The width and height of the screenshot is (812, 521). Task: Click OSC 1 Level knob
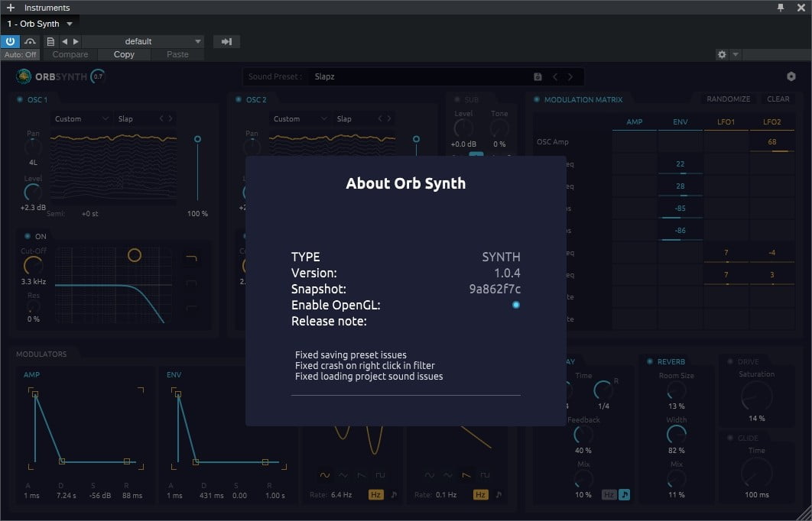[x=32, y=192]
